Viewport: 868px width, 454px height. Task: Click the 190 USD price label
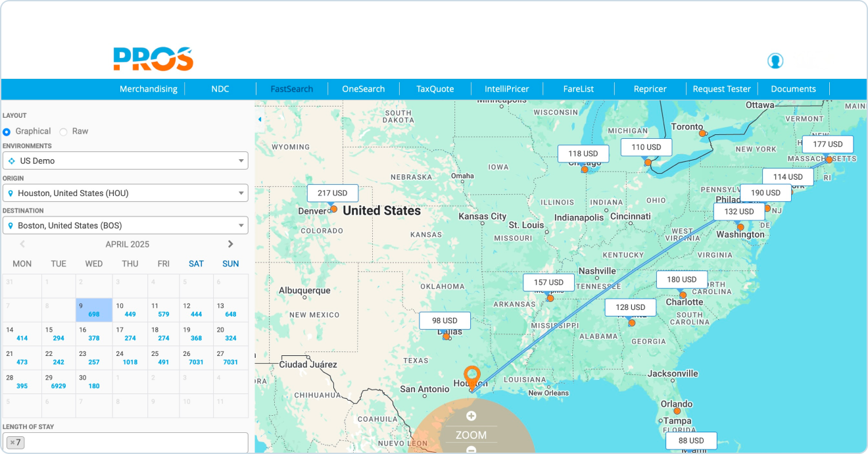click(765, 192)
